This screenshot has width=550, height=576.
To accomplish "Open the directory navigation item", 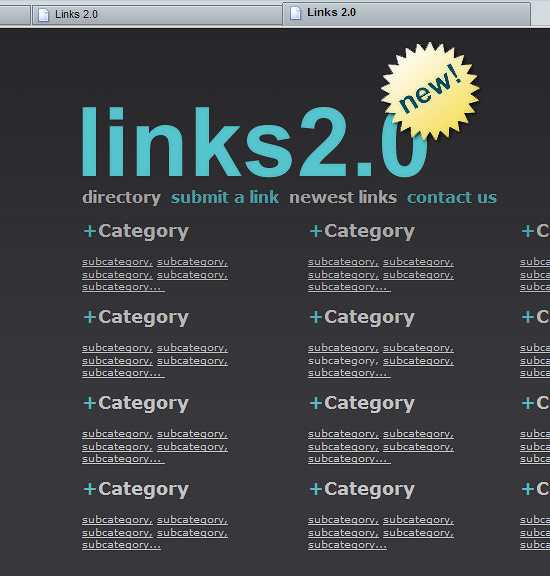I will [122, 198].
